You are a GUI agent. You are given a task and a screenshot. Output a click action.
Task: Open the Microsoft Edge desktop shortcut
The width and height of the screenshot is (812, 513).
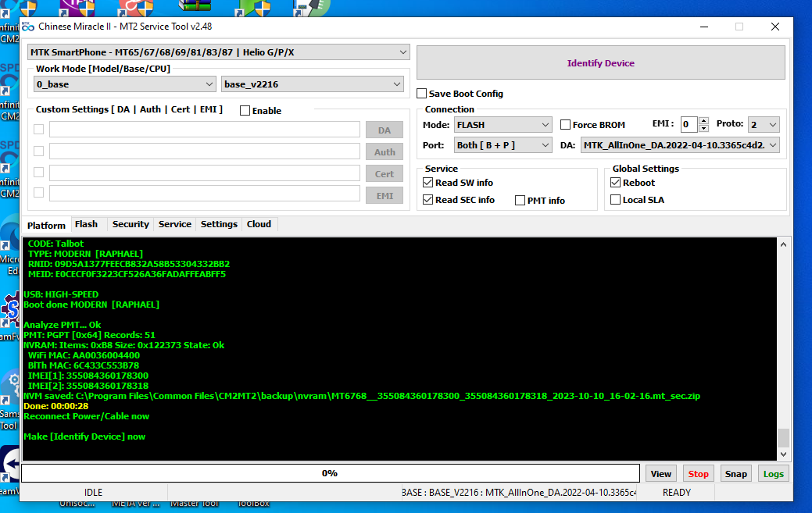[9, 238]
